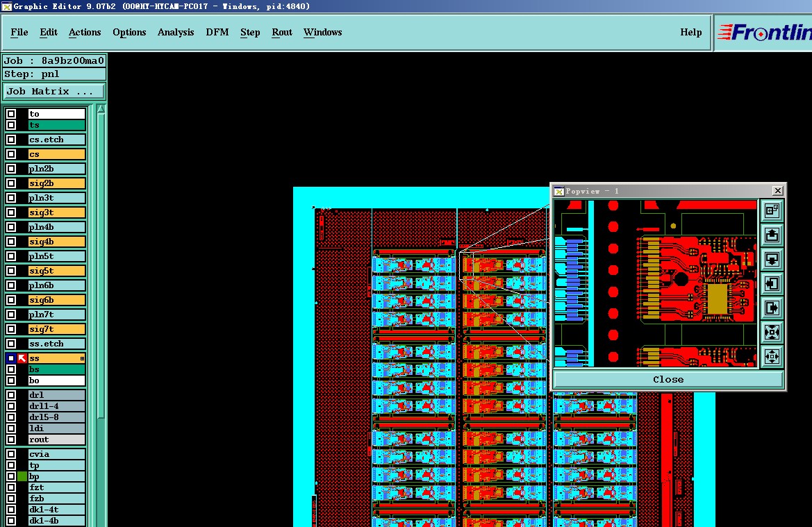
Task: Open the Job Matrix dialog
Action: point(54,92)
